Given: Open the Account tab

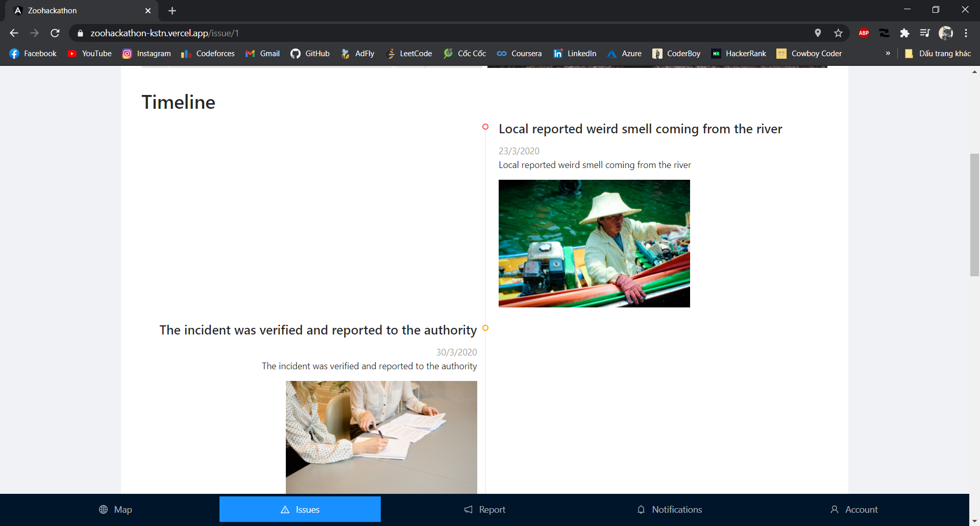Looking at the screenshot, I should [854, 510].
